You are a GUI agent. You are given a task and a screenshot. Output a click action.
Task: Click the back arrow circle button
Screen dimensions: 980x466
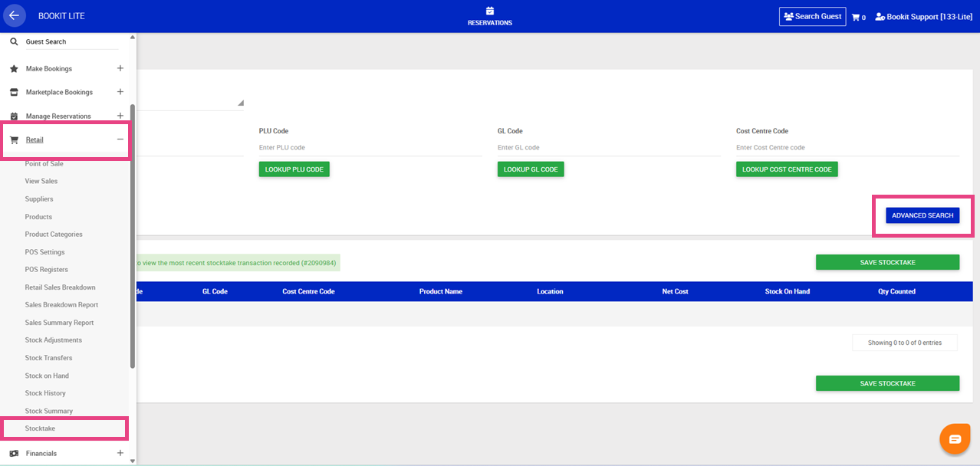[x=14, y=15]
